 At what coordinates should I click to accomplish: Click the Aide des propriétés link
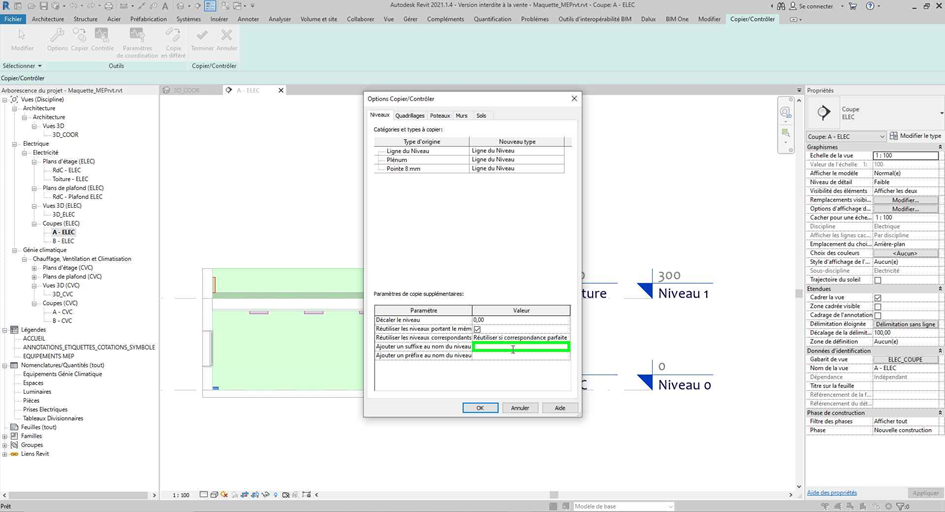(x=832, y=493)
